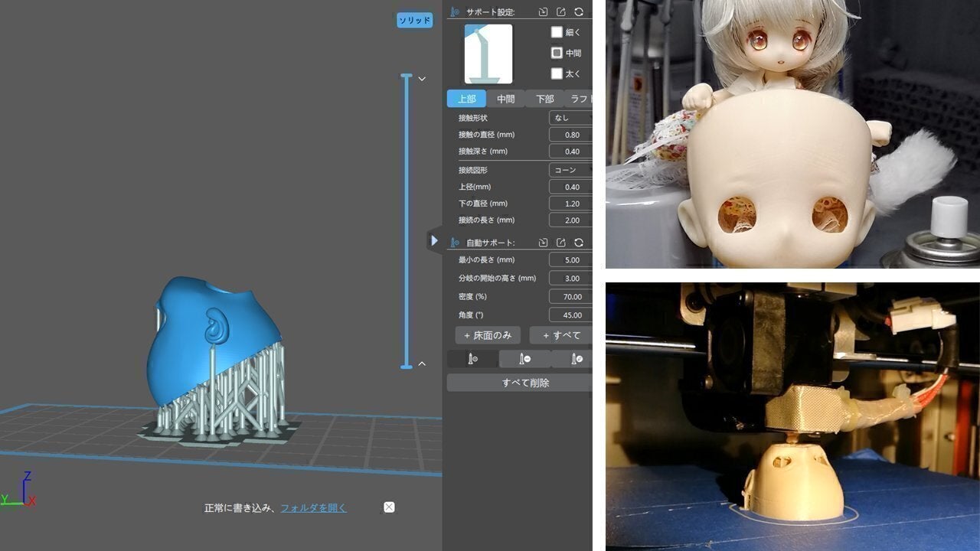Open the 接触形状 dropdown

coord(570,117)
